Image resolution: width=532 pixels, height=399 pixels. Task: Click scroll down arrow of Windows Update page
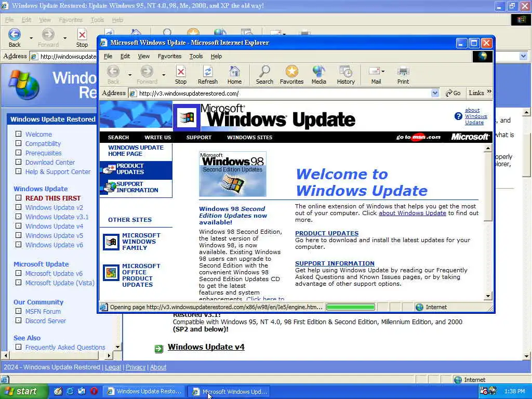point(488,296)
